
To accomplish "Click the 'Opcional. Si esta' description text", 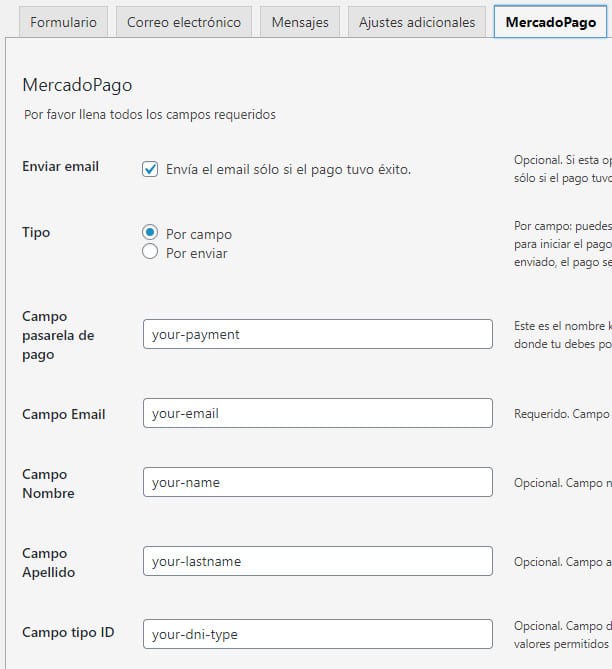I will 563,169.
